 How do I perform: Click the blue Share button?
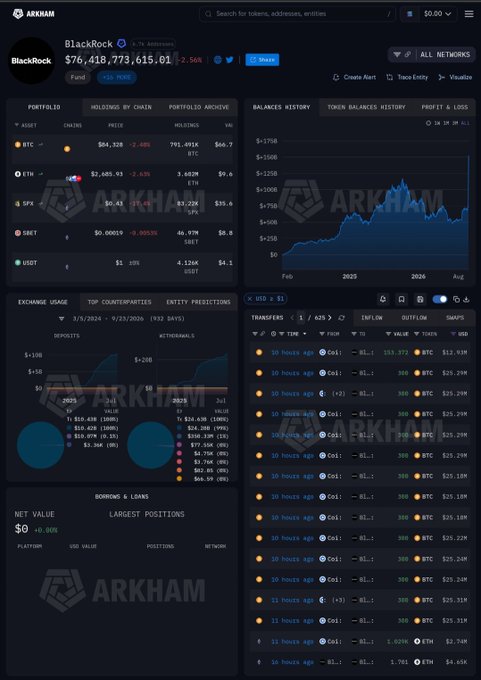[262, 60]
